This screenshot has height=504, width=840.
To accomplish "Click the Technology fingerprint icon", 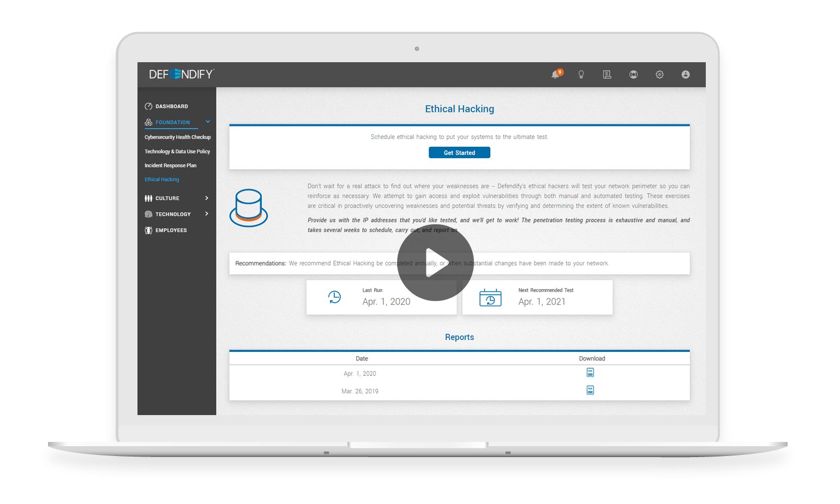I will pyautogui.click(x=148, y=214).
